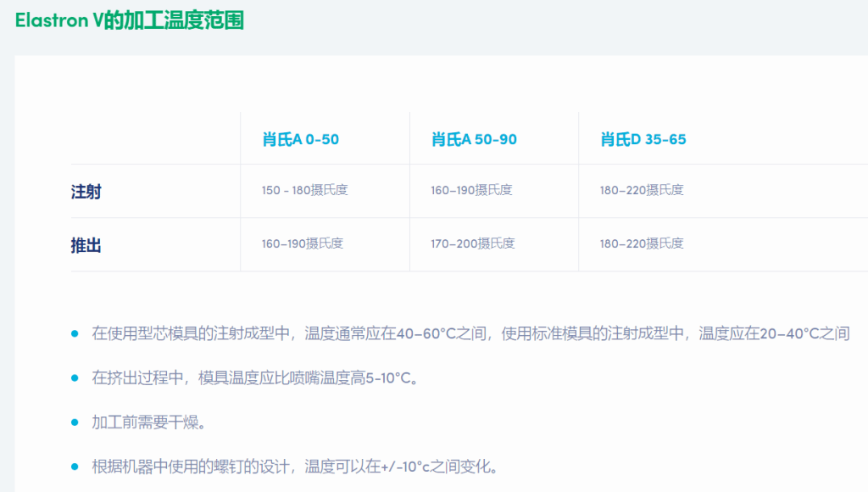Select the column header "肖氏A 0-50"
Image resolution: width=868 pixels, height=492 pixels.
tap(301, 139)
